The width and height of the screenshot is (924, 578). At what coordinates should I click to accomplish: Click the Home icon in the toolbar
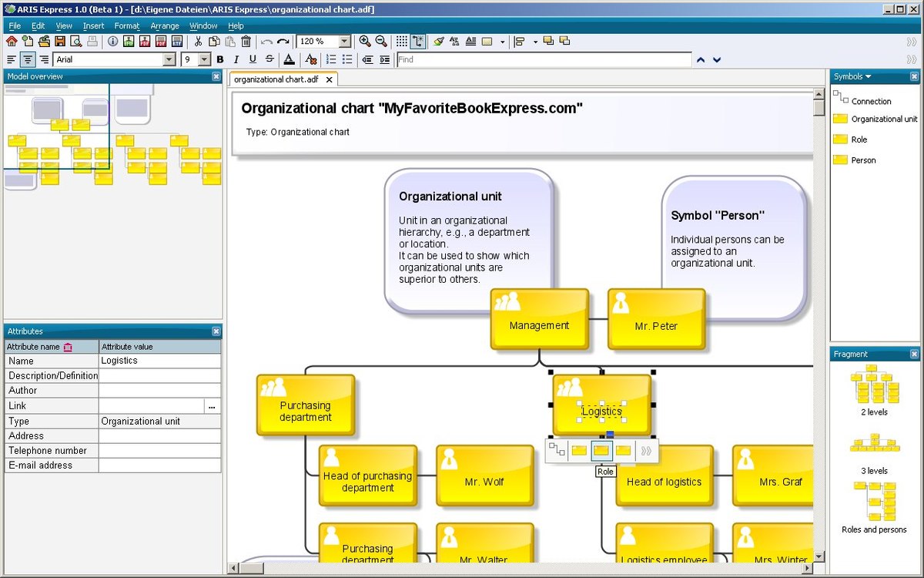pyautogui.click(x=12, y=42)
